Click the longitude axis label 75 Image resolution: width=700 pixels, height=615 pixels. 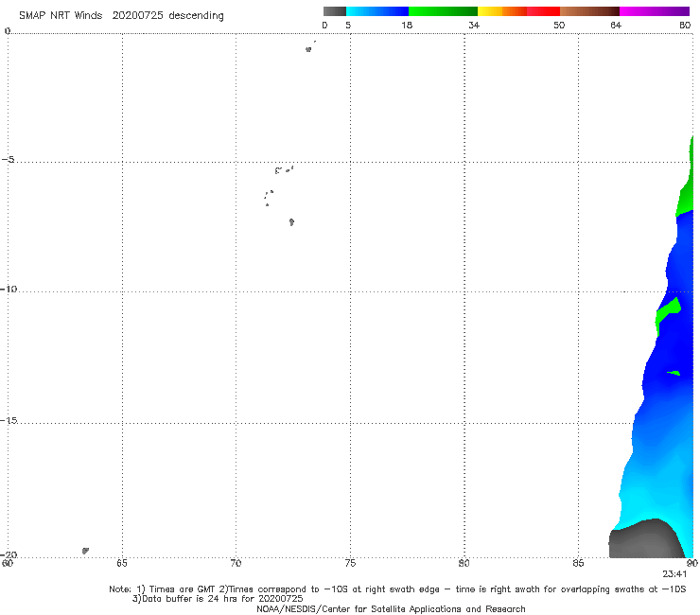pos(350,563)
